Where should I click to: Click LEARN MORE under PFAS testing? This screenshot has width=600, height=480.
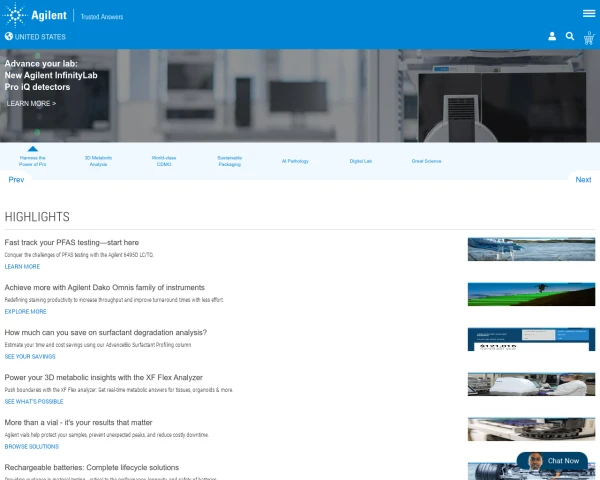(22, 266)
